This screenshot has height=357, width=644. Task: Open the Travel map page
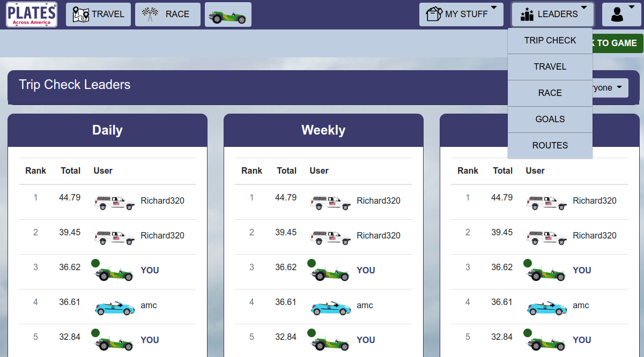[98, 14]
